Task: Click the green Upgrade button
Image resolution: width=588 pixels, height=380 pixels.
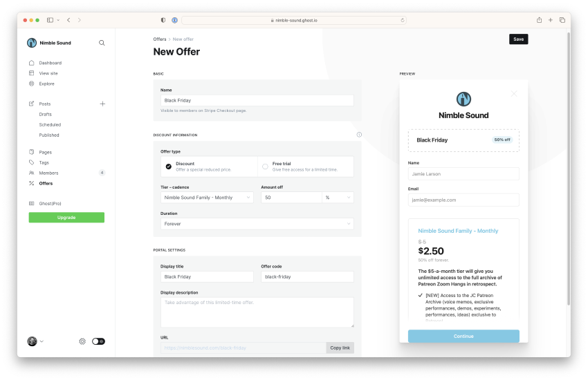Action: [x=66, y=218]
